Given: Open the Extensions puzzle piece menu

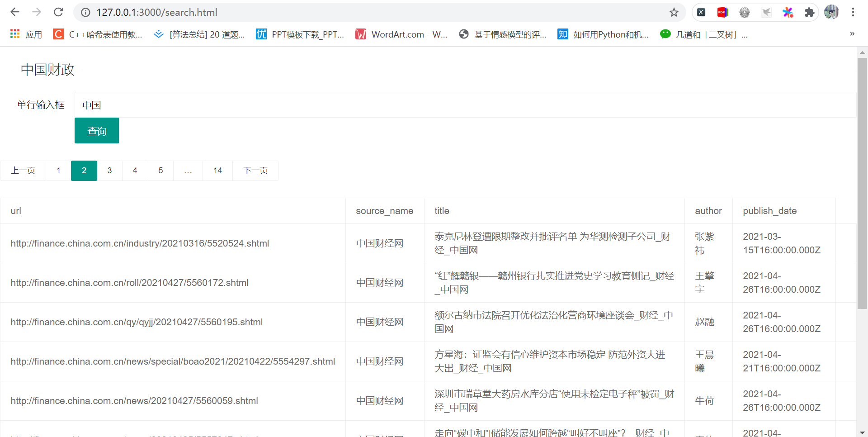Looking at the screenshot, I should [x=810, y=12].
